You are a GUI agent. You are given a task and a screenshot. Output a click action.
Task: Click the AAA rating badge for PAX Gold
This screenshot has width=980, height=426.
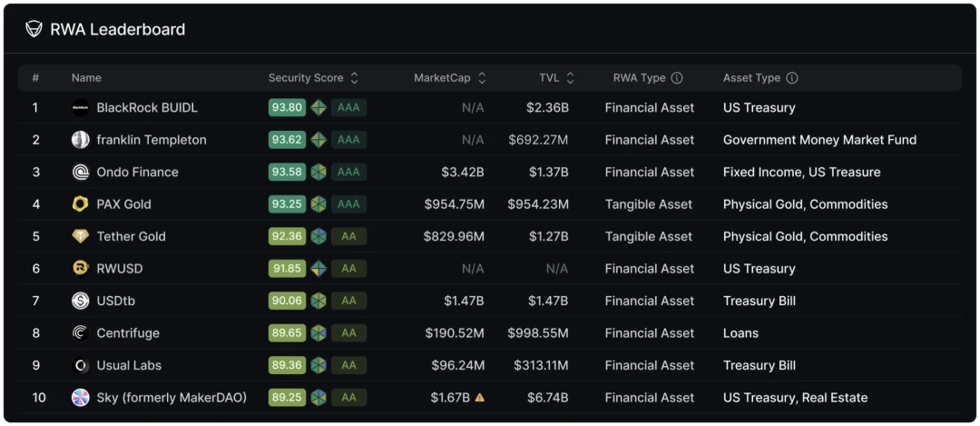click(348, 204)
